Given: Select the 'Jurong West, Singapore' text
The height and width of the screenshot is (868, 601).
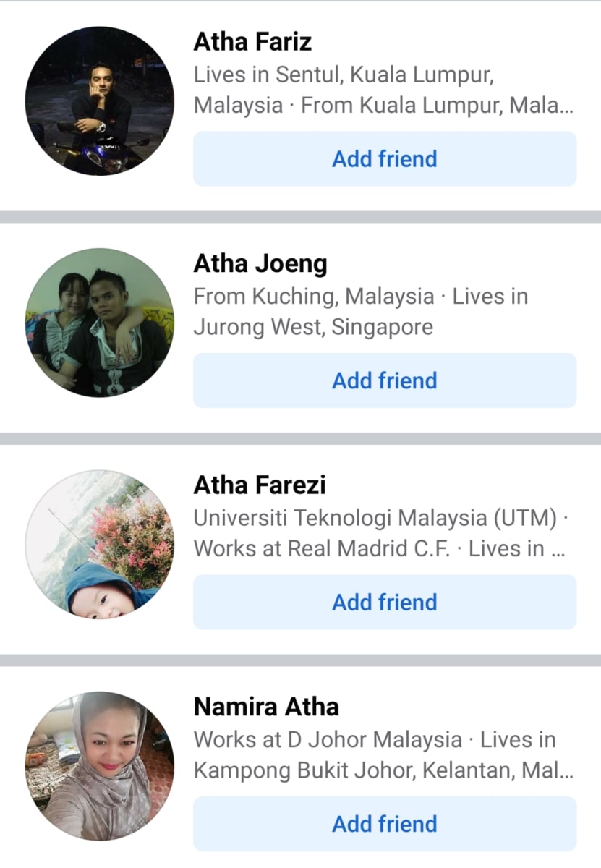Looking at the screenshot, I should coord(313,327).
